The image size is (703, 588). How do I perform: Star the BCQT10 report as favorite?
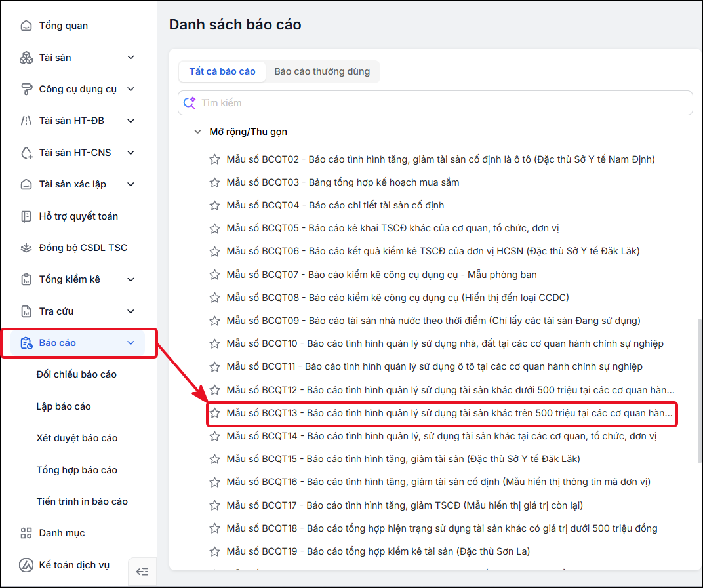214,343
